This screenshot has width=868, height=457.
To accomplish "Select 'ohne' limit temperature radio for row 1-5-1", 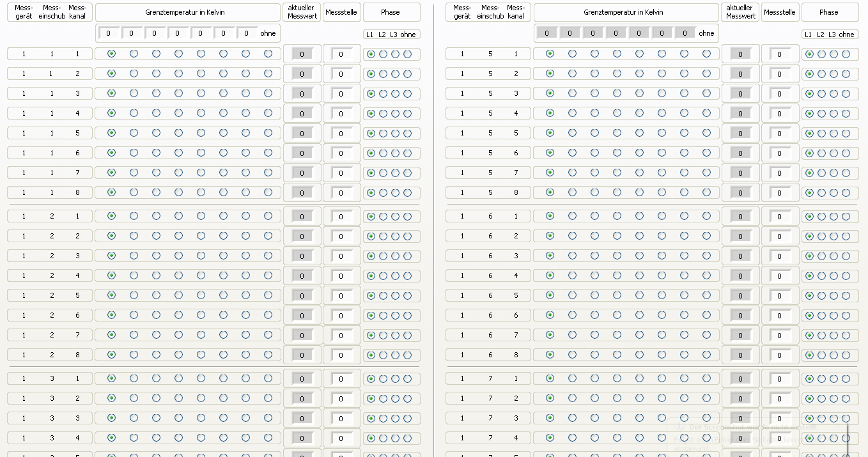I will (x=706, y=54).
